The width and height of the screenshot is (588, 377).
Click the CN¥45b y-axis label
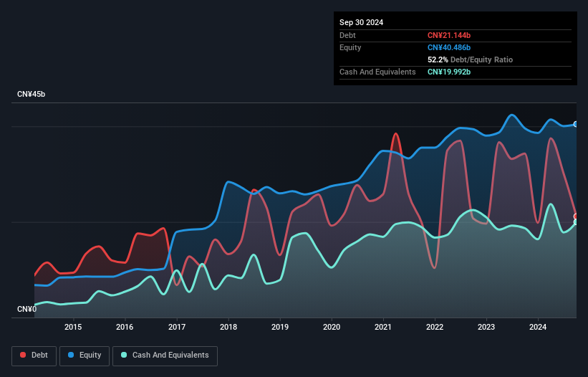coord(31,94)
